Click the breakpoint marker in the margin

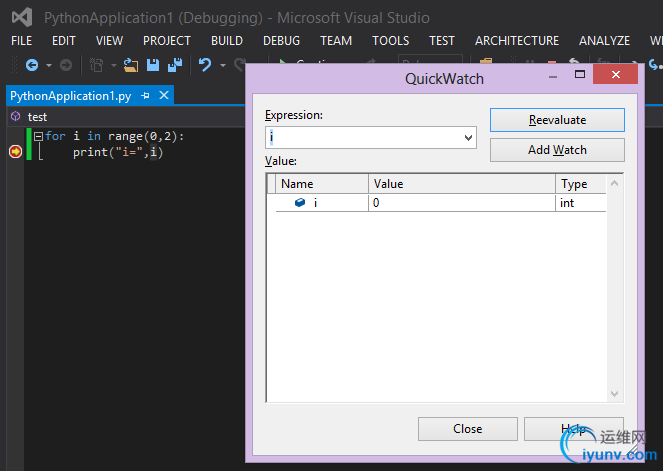click(16, 151)
